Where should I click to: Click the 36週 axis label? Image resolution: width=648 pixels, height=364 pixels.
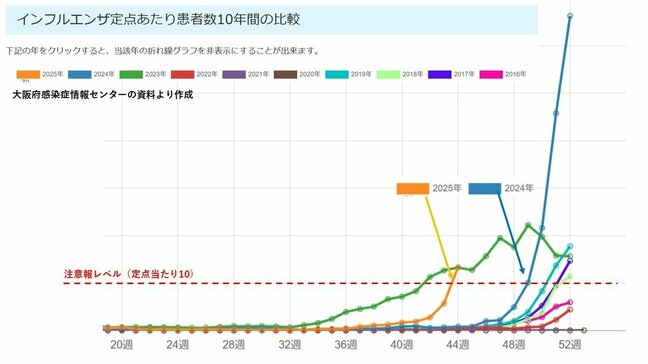coord(346,344)
